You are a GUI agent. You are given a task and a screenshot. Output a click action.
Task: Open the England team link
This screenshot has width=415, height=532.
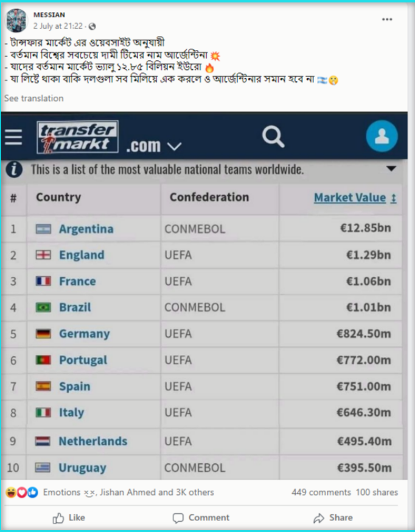(82, 255)
